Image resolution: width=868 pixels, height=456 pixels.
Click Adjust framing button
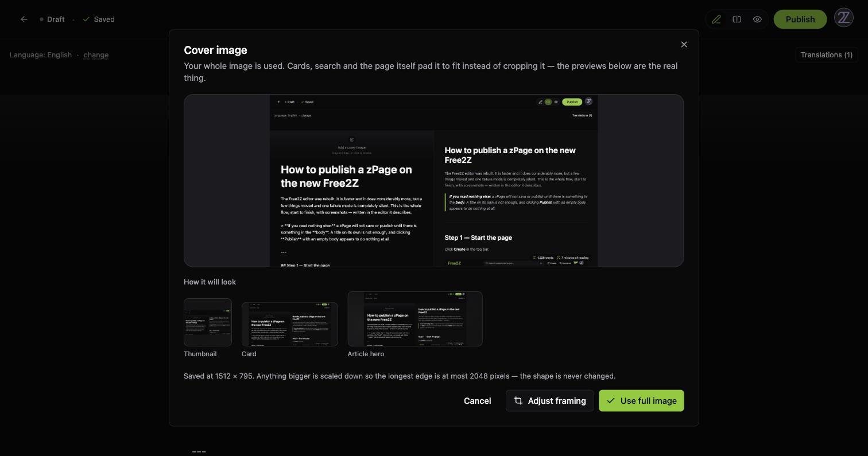pos(549,401)
